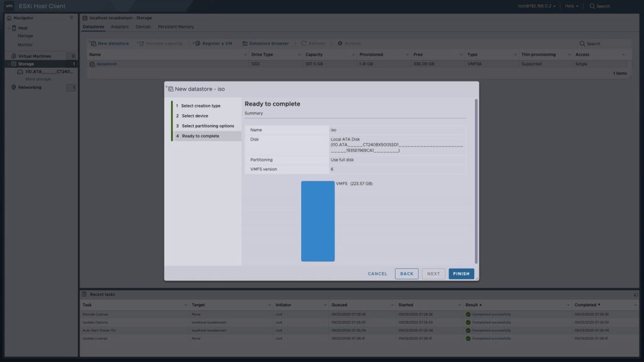Collapse the Navigator panel

(72, 18)
